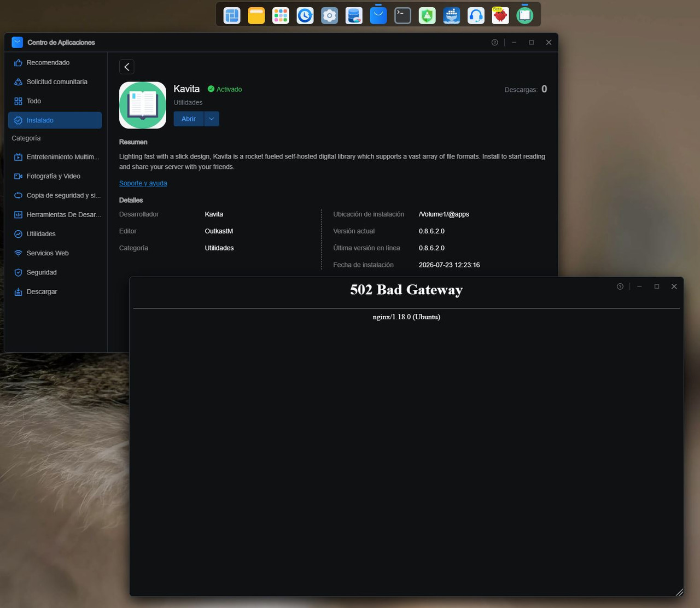
Task: Click the Utilidades subtitle under Kavita
Action: 188,102
